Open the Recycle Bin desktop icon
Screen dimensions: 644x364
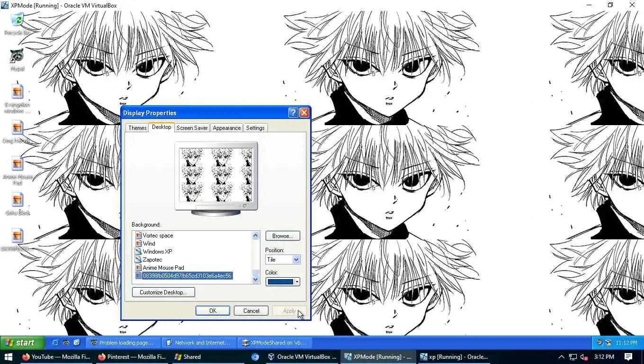pos(17,24)
